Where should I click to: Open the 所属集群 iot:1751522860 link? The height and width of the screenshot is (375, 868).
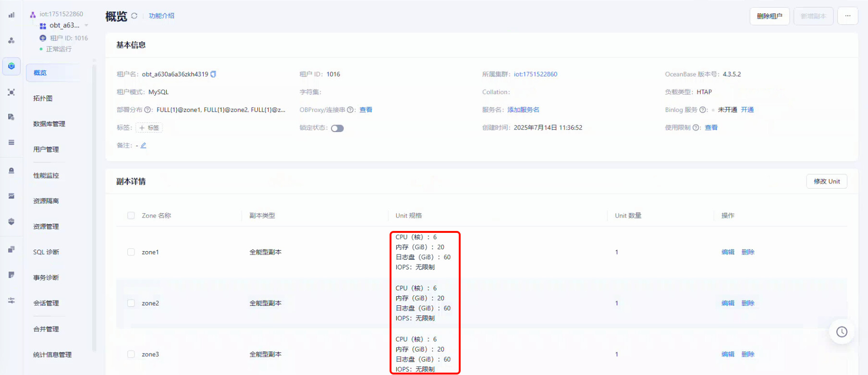[x=535, y=74]
